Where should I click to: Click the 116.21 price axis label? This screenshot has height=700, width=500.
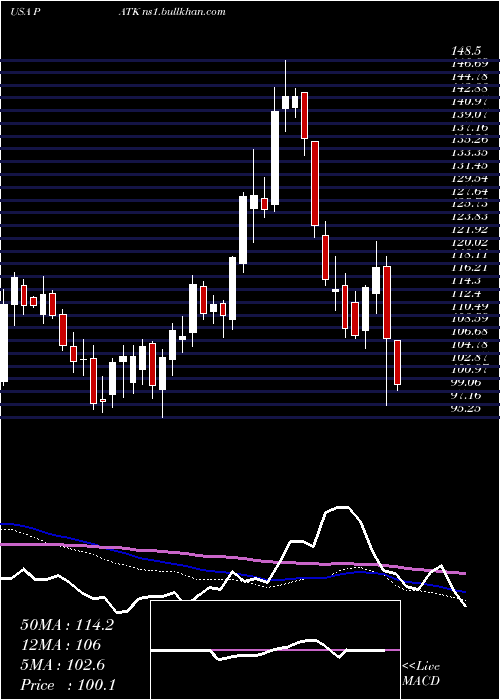pyautogui.click(x=469, y=268)
